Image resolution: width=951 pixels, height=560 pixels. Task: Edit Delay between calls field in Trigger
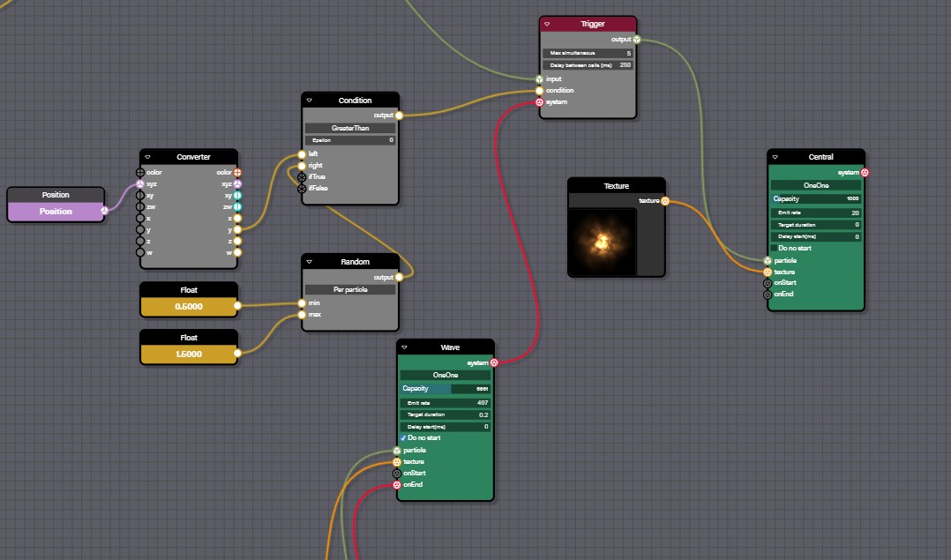pos(588,65)
